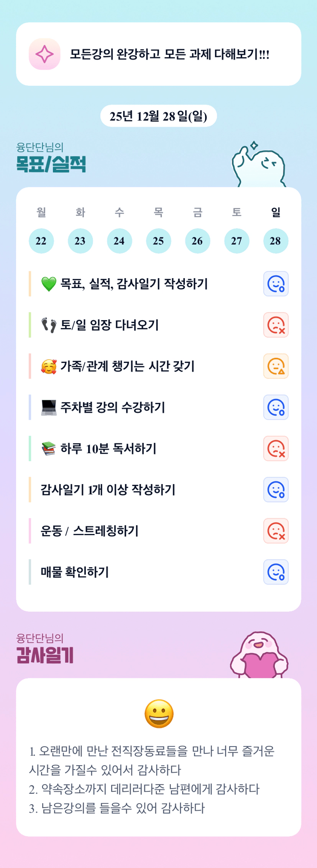Image resolution: width=317 pixels, height=868 pixels.
Task: Click status face for 감사일기 1개 이상 작성하기
Action: pyautogui.click(x=276, y=490)
